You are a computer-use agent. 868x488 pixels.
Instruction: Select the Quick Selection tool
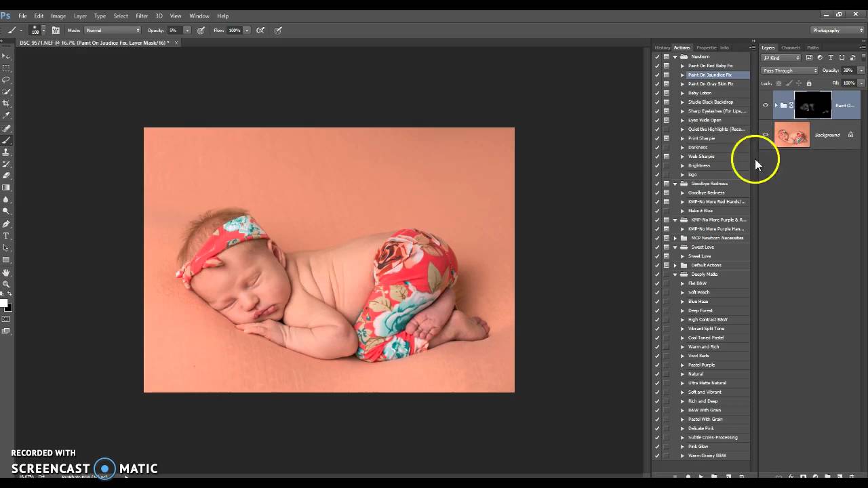6,92
